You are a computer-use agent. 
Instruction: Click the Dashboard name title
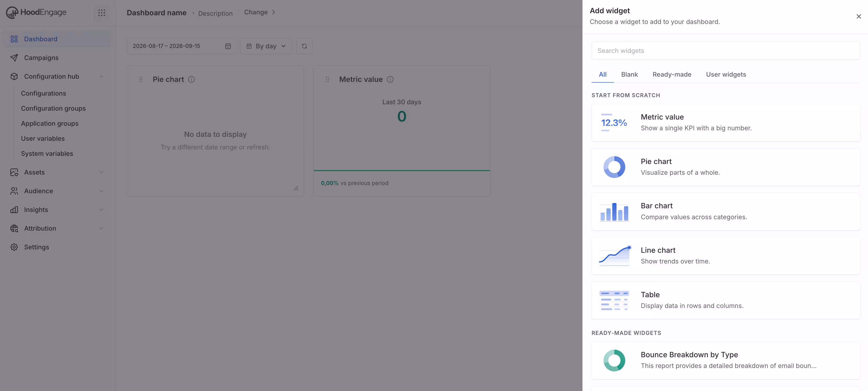click(156, 13)
